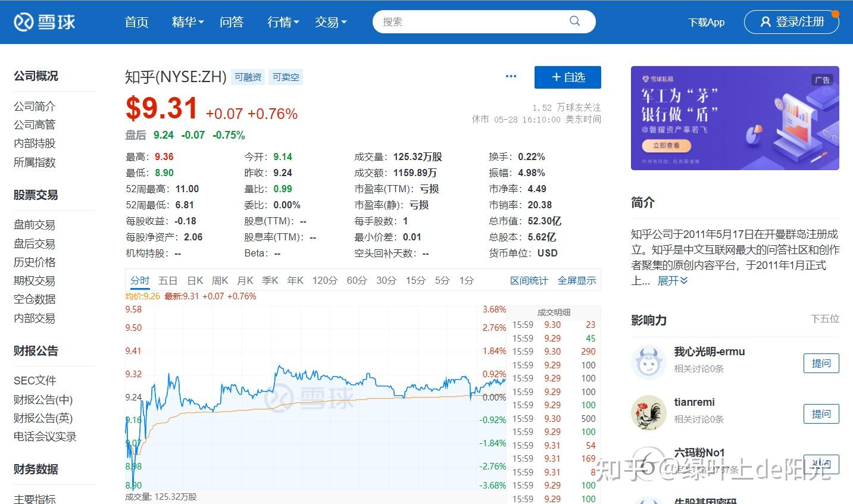The height and width of the screenshot is (504, 853).
Task: Select the 分时 chart tab
Action: coord(140,280)
